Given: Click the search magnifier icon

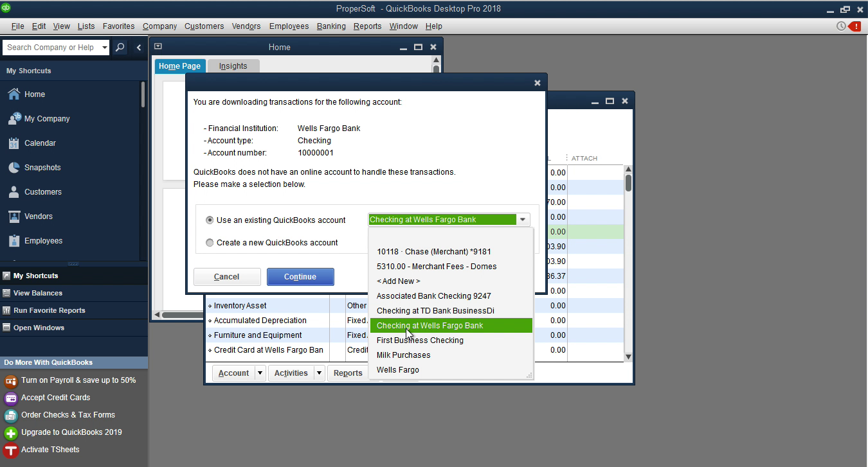Looking at the screenshot, I should pyautogui.click(x=120, y=48).
